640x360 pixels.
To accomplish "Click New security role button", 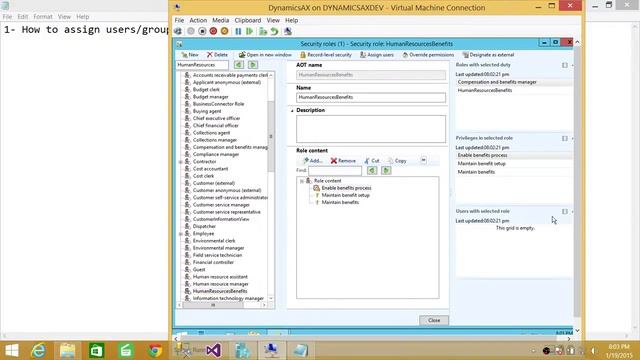I will tap(190, 55).
